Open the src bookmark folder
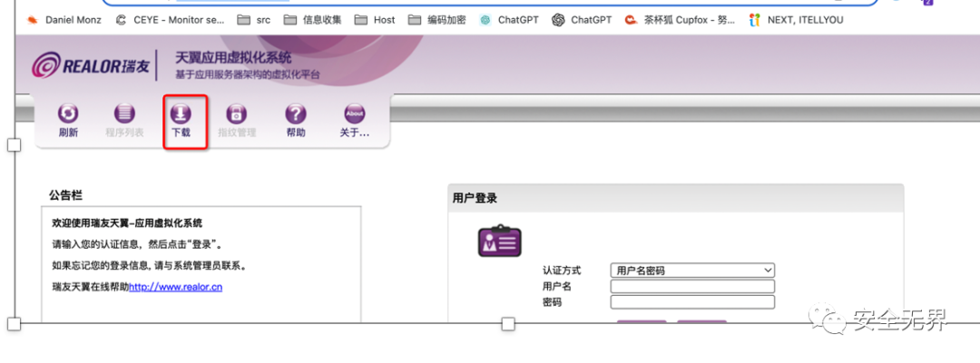 pos(254,20)
